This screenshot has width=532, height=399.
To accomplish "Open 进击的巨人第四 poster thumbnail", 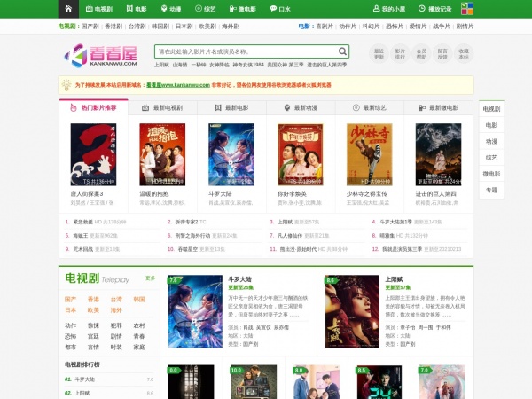I will [x=438, y=154].
